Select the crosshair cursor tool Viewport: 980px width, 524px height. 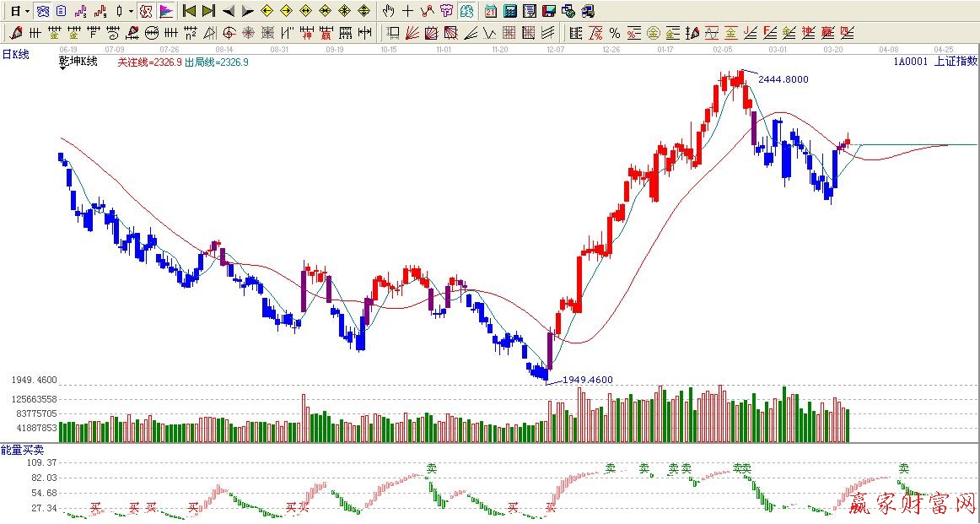407,11
